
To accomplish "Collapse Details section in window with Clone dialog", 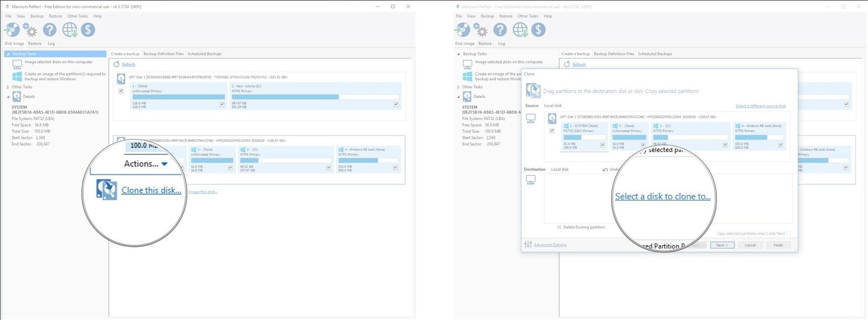I will click(x=458, y=97).
